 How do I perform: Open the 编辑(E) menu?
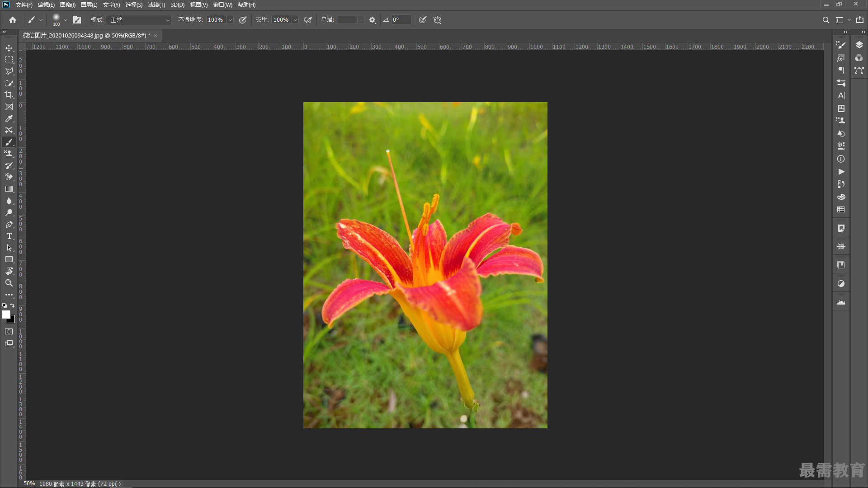click(46, 5)
